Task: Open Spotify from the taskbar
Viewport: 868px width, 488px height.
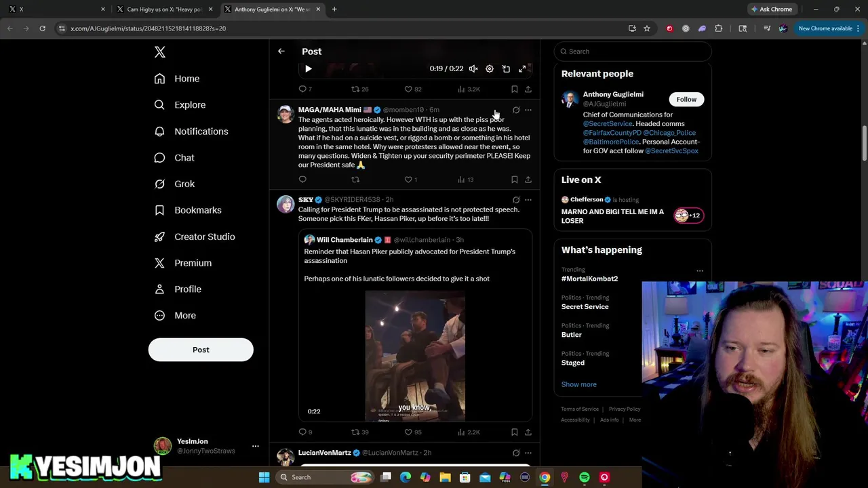Action: click(x=585, y=477)
